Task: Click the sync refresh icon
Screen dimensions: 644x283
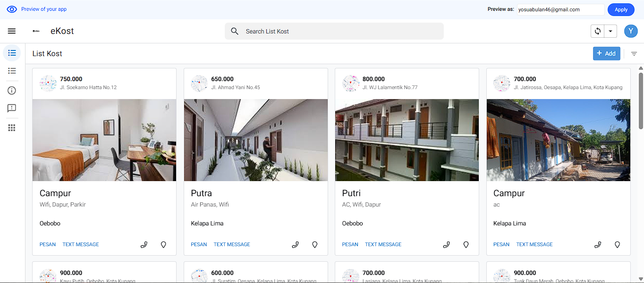Action: pyautogui.click(x=598, y=31)
